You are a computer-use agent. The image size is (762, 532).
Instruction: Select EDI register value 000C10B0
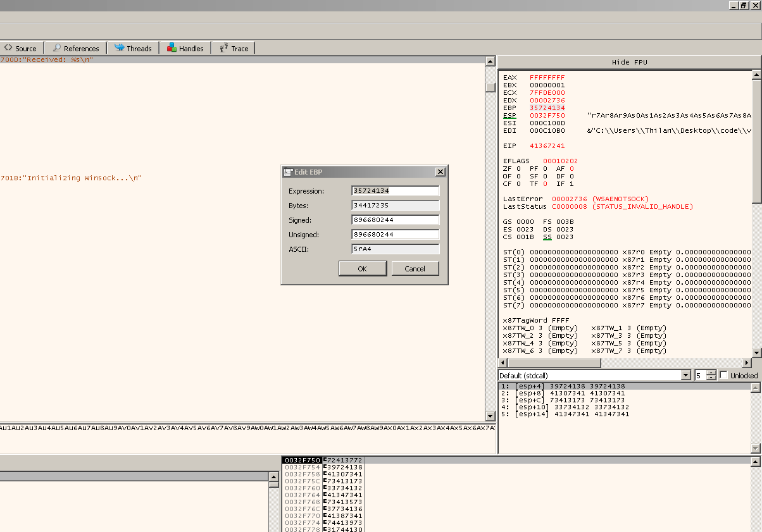[547, 130]
